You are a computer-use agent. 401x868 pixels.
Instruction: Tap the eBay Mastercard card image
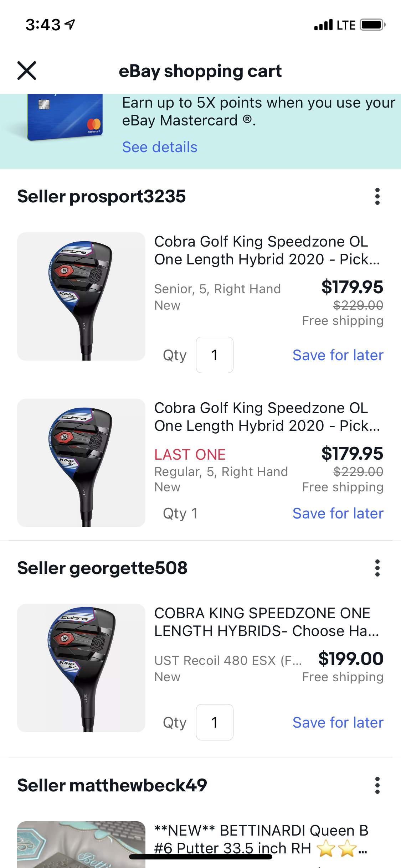pyautogui.click(x=65, y=118)
